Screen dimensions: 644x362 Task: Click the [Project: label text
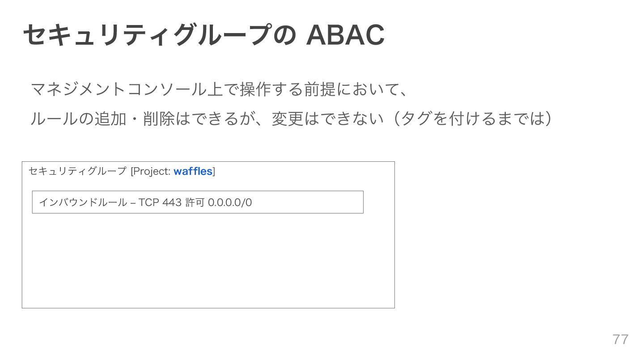[x=150, y=171]
